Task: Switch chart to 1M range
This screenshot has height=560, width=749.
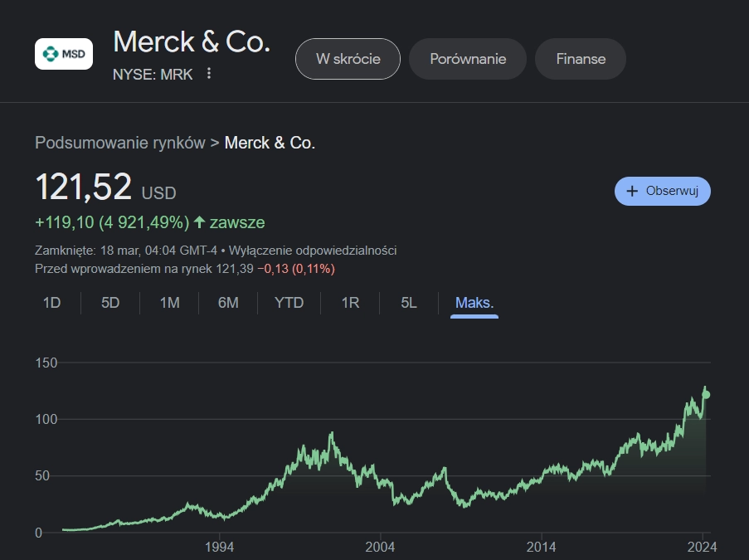Action: pyautogui.click(x=169, y=303)
